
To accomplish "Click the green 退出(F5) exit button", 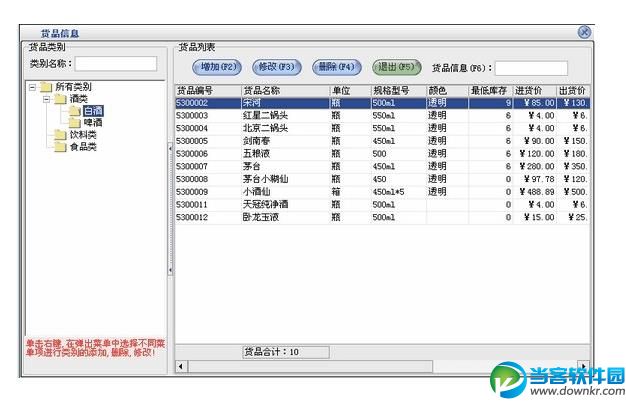I will [x=396, y=67].
